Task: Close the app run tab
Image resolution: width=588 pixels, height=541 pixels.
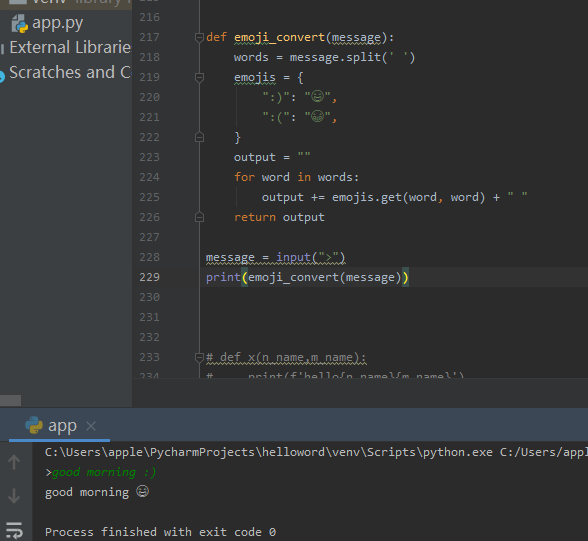Action: tap(91, 426)
